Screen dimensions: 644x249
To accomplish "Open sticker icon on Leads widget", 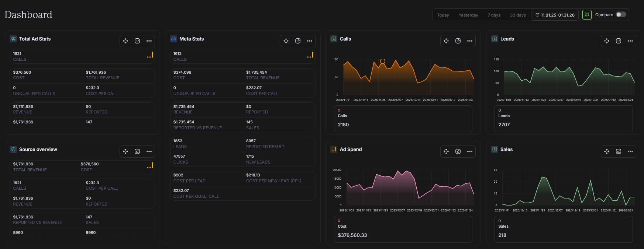I will [x=619, y=41].
